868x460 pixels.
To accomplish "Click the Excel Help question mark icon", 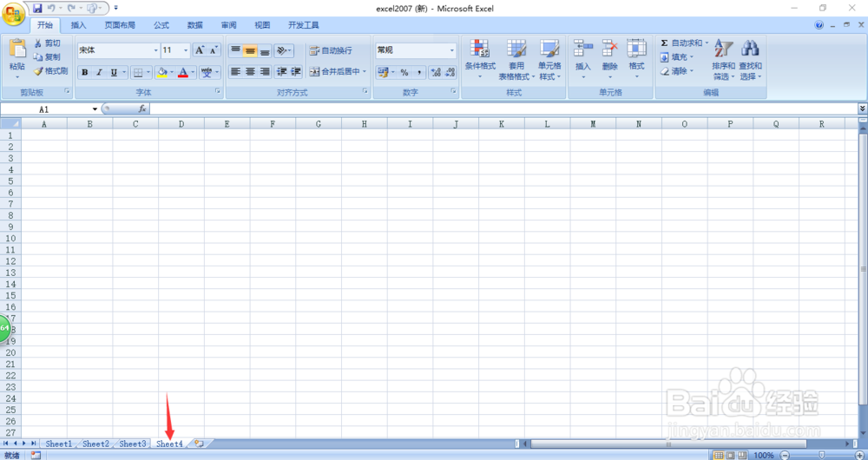I will [819, 25].
